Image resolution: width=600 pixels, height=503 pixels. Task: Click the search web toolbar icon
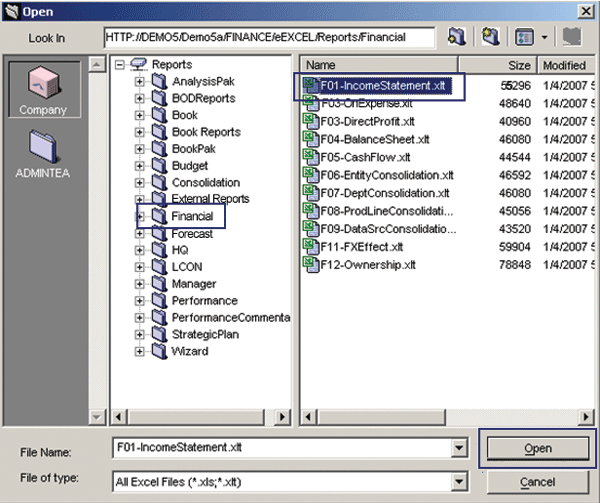(490, 37)
